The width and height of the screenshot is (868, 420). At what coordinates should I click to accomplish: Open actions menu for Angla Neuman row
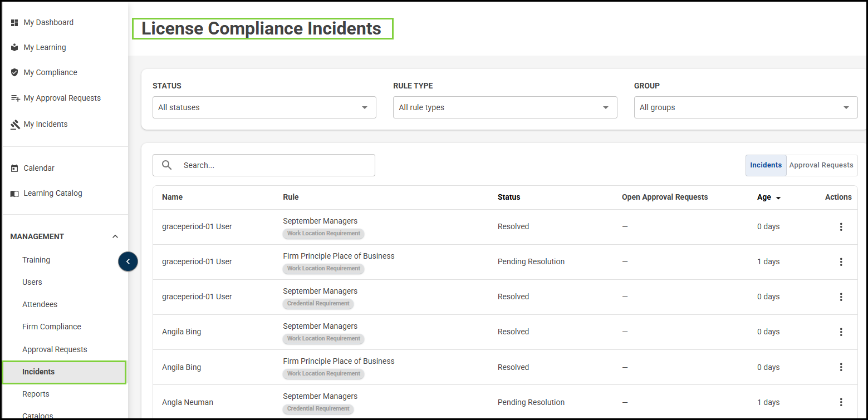coord(841,402)
